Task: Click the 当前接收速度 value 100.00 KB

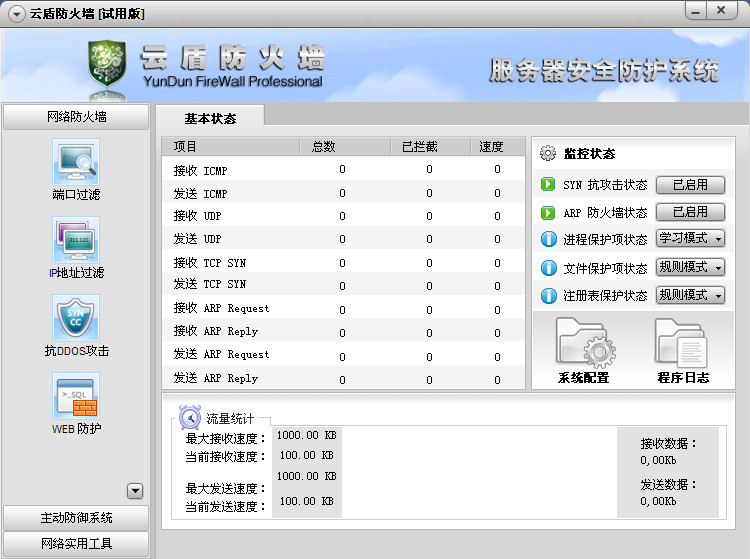Action: coord(307,455)
